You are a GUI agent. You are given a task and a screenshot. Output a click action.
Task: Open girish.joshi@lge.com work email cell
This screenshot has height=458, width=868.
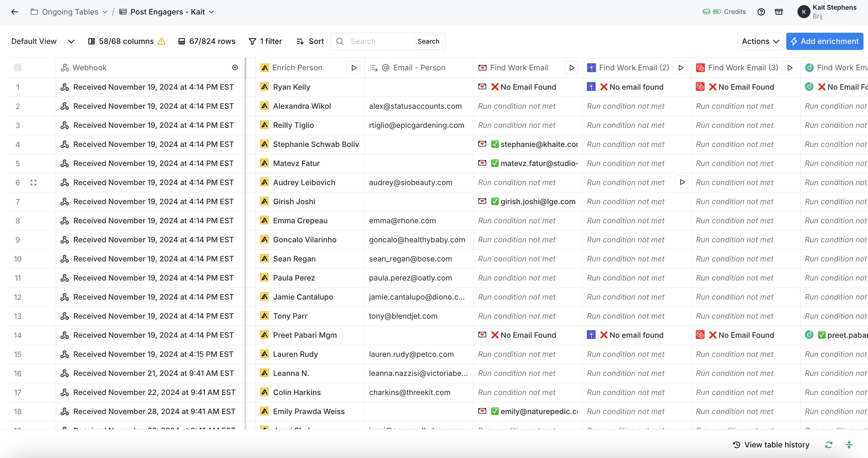click(528, 202)
